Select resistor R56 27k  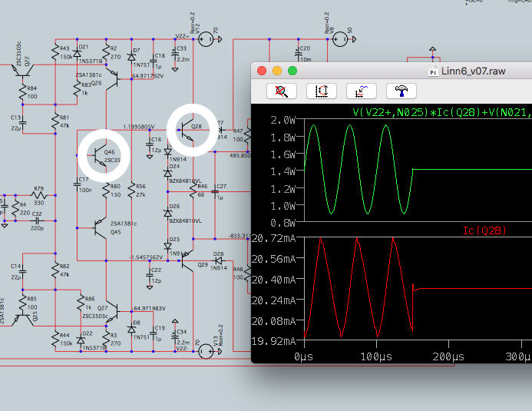(131, 191)
